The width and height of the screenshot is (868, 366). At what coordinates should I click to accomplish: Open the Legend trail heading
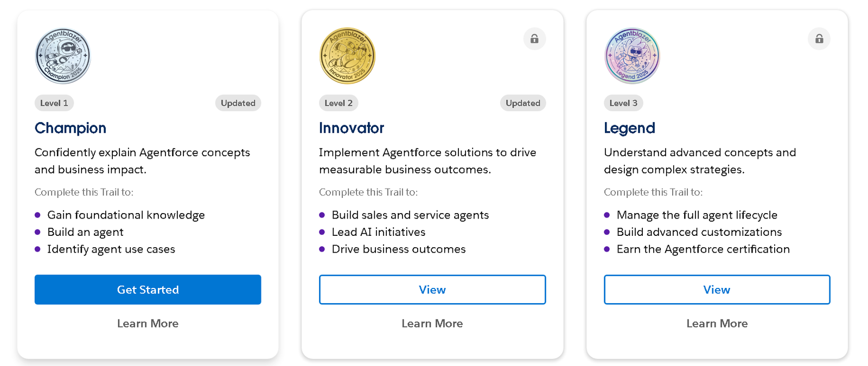(629, 128)
